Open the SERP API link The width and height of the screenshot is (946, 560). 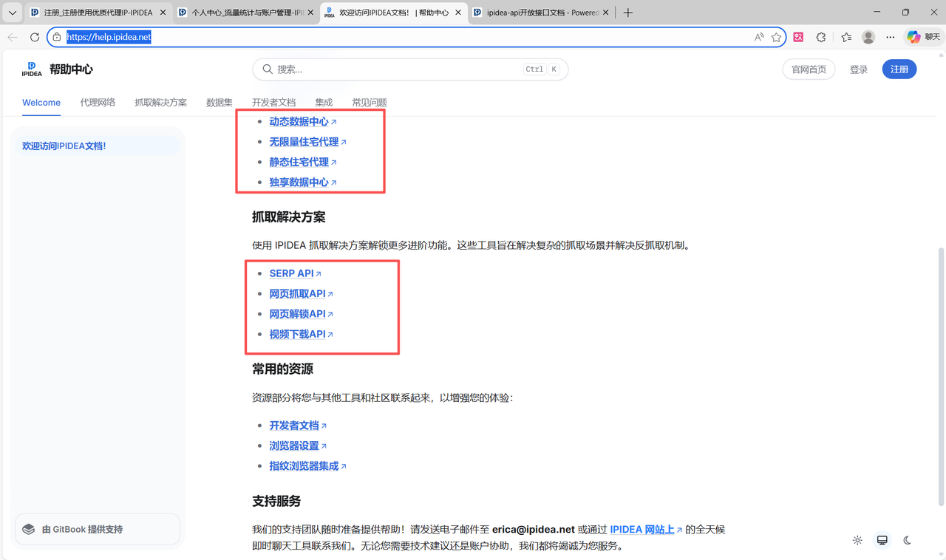point(295,273)
